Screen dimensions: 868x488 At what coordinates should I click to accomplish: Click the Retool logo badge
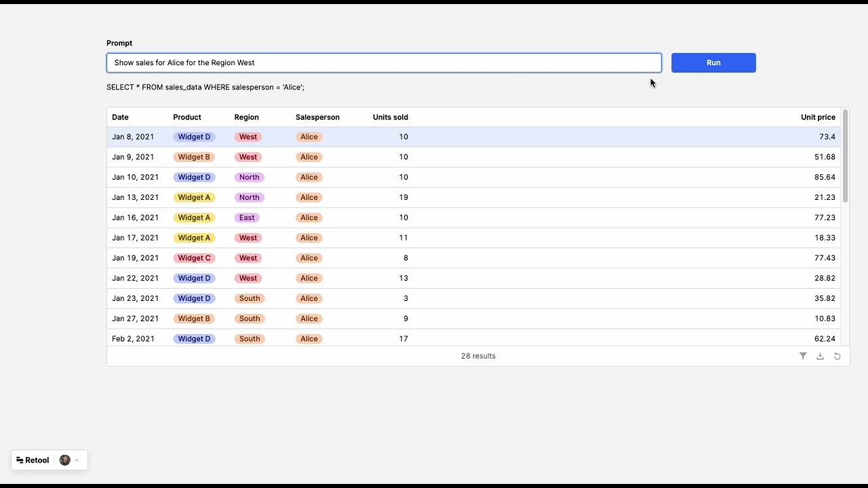click(x=33, y=460)
